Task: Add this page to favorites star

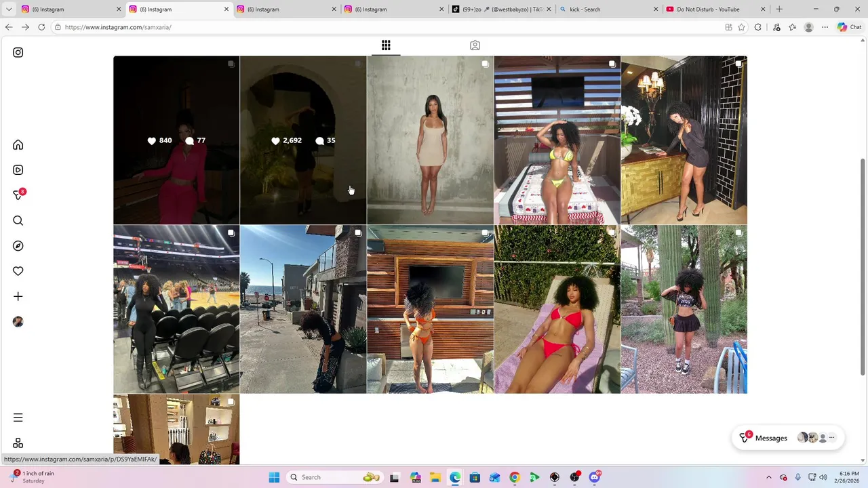Action: [x=741, y=27]
